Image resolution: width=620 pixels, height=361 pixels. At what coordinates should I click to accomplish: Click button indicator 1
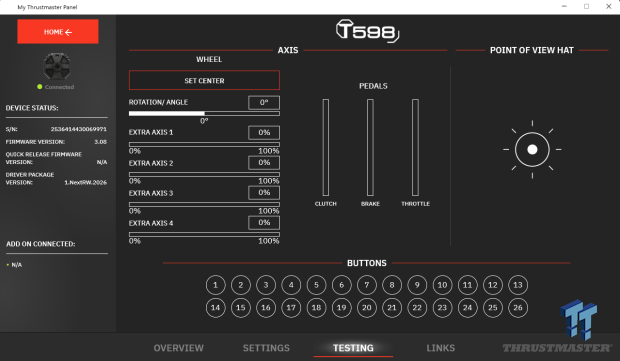[x=215, y=285]
